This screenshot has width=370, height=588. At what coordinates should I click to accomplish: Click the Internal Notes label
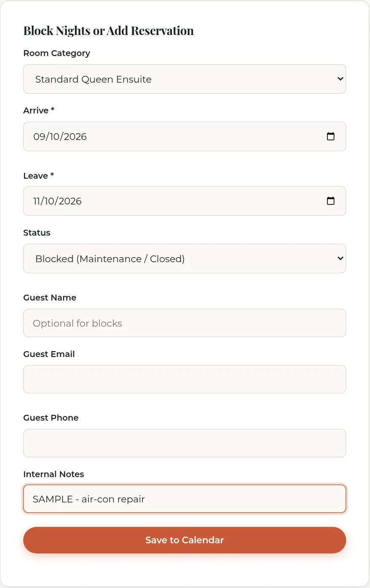coord(54,474)
